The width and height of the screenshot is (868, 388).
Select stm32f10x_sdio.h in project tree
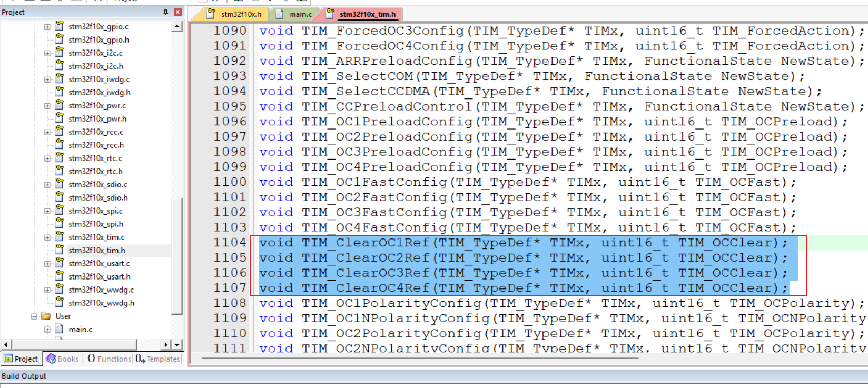[x=98, y=197]
